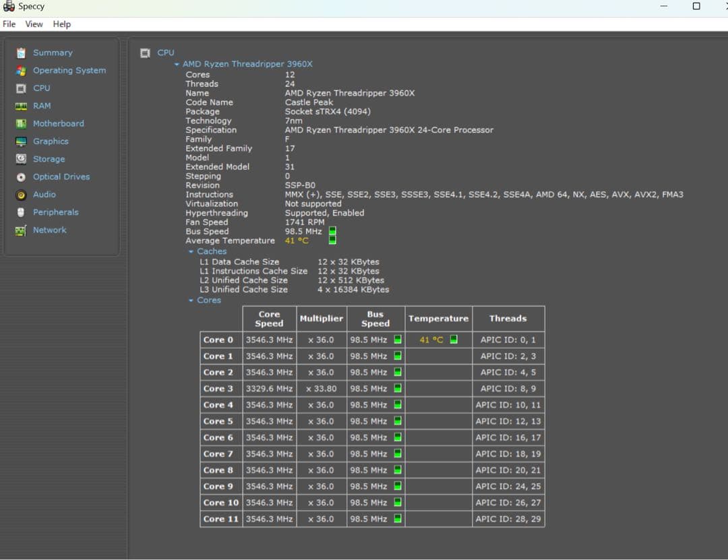Click the APIC ID: 28, 29 cell
The image size is (728, 560).
508,519
